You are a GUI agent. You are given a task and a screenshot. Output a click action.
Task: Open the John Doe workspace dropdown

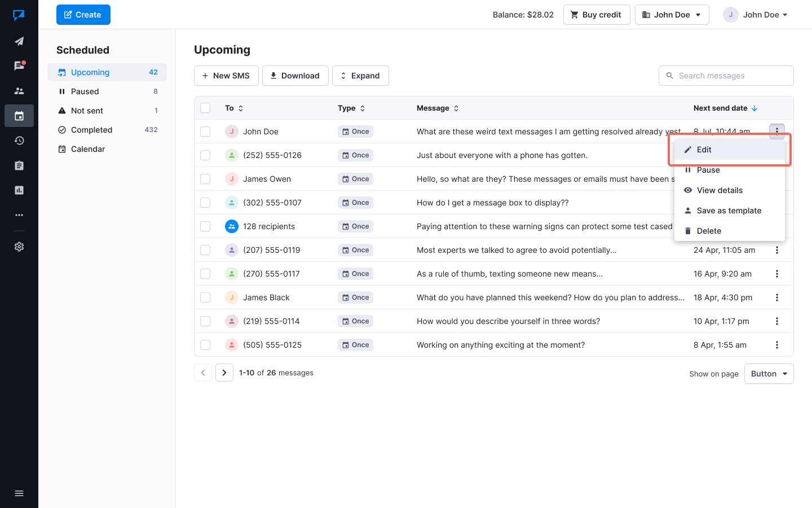pyautogui.click(x=672, y=15)
